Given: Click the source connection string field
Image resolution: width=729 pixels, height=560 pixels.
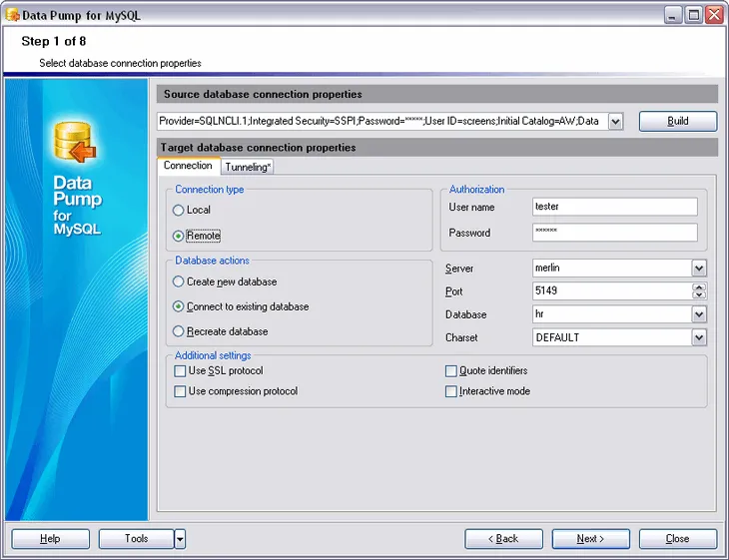Looking at the screenshot, I should coord(382,122).
